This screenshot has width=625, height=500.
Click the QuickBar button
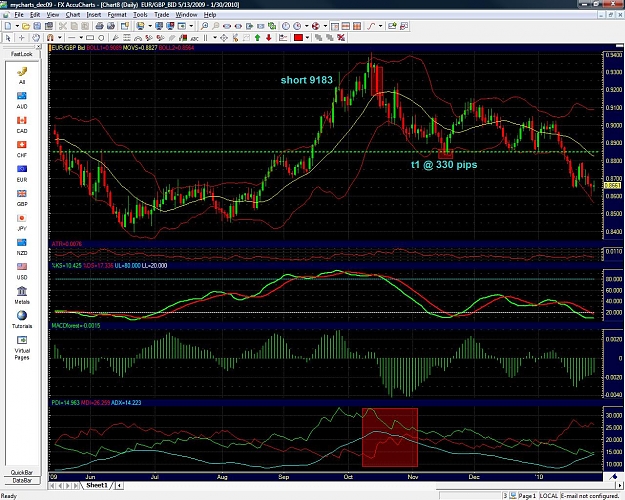[22, 472]
